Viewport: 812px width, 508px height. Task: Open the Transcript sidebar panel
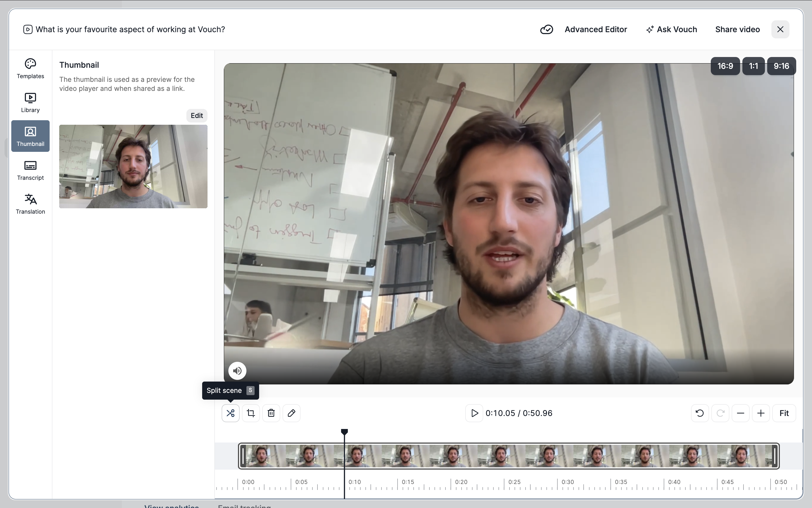30,170
